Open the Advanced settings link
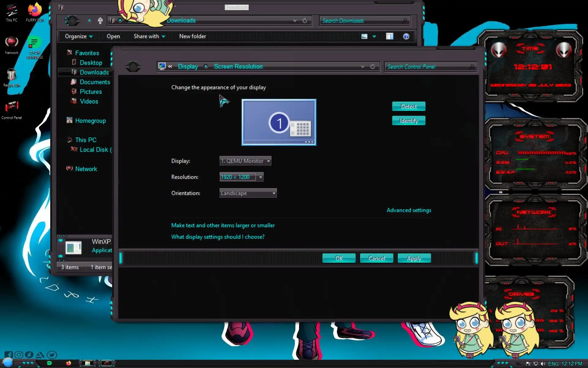The image size is (588, 368). (x=409, y=210)
